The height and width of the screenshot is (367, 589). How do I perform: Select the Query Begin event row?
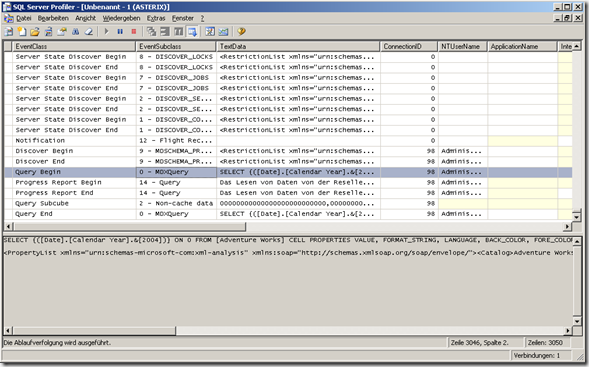(x=288, y=172)
